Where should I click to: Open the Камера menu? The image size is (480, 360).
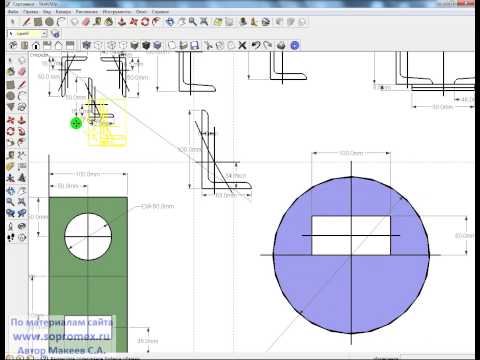[63, 12]
